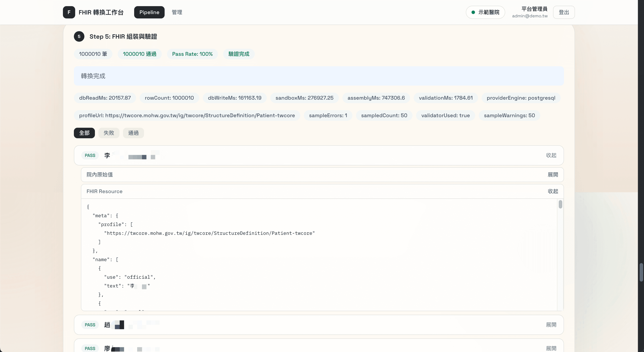Image resolution: width=644 pixels, height=352 pixels.
Task: Click the profileUrl twcore chip
Action: point(187,115)
